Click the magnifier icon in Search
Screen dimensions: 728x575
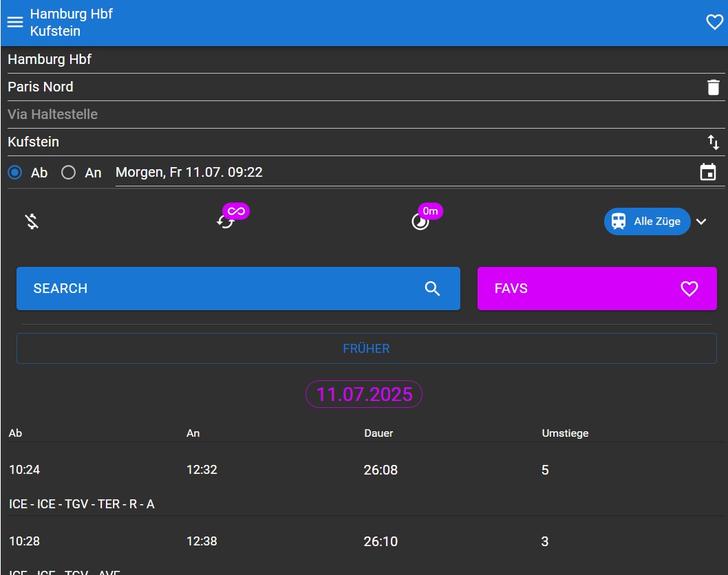[x=432, y=288]
